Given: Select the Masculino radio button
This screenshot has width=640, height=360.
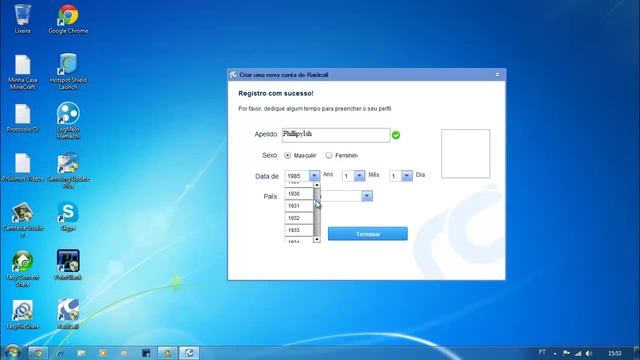Looking at the screenshot, I should [288, 156].
